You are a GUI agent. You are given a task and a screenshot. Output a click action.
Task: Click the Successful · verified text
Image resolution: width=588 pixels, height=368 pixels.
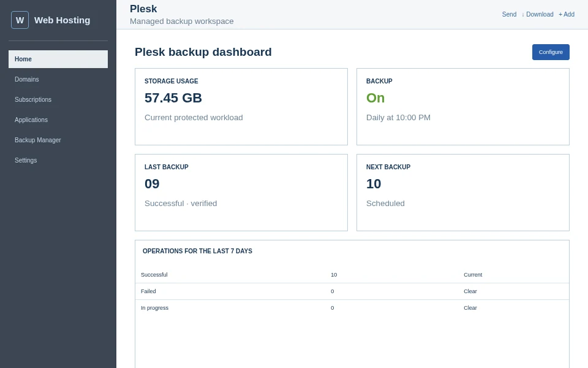coord(181,204)
